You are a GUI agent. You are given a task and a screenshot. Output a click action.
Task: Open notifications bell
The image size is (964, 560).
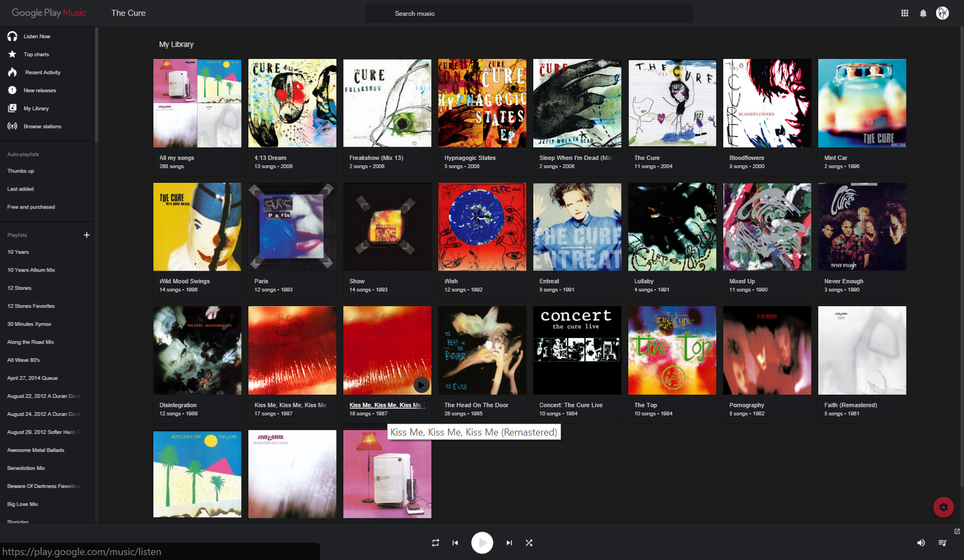(923, 13)
